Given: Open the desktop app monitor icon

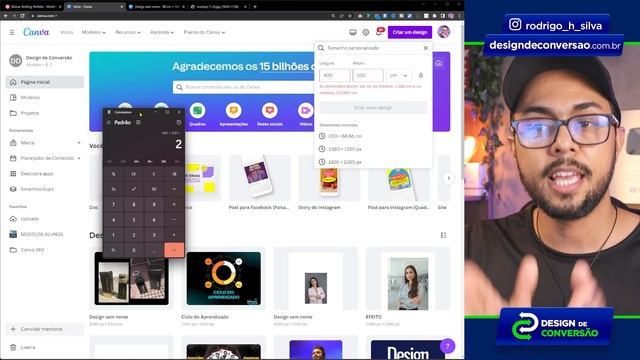Looking at the screenshot, I should click(353, 32).
